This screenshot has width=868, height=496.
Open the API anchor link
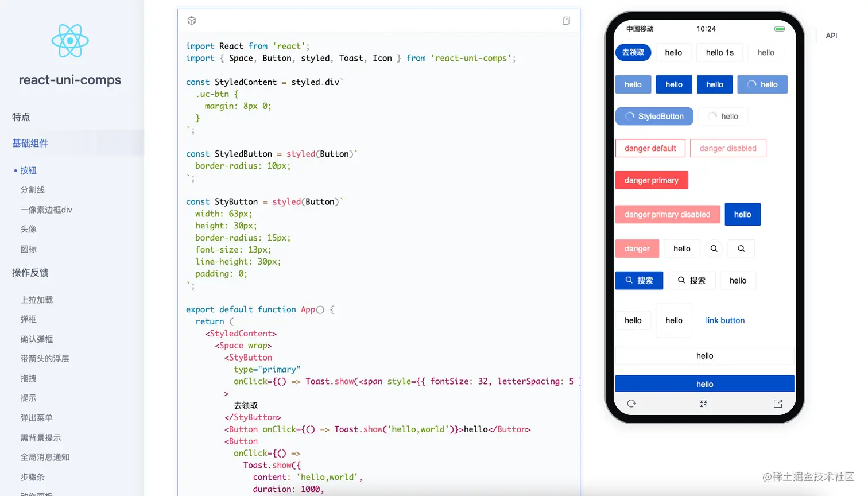(831, 36)
